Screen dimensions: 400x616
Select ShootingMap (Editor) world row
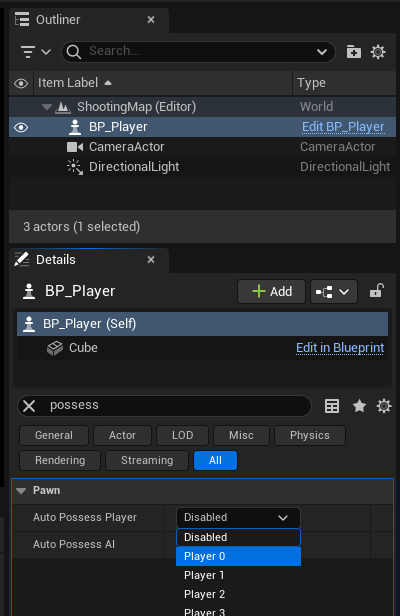tap(202, 107)
